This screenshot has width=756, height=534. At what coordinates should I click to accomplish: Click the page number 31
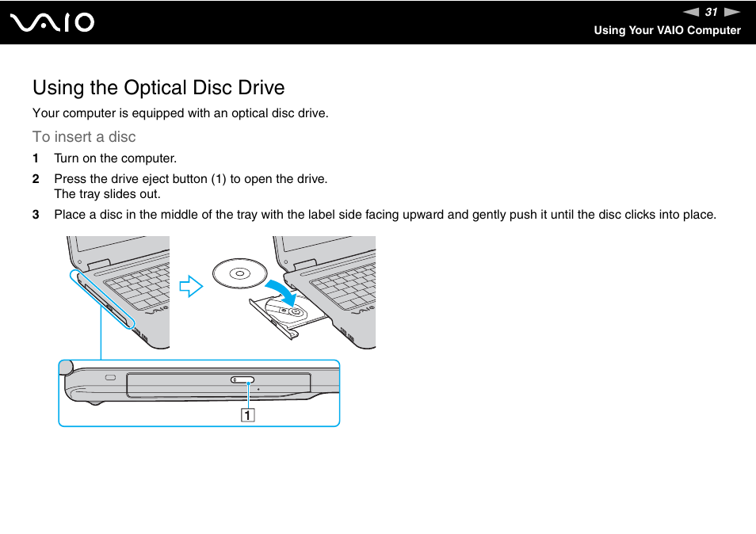712,12
